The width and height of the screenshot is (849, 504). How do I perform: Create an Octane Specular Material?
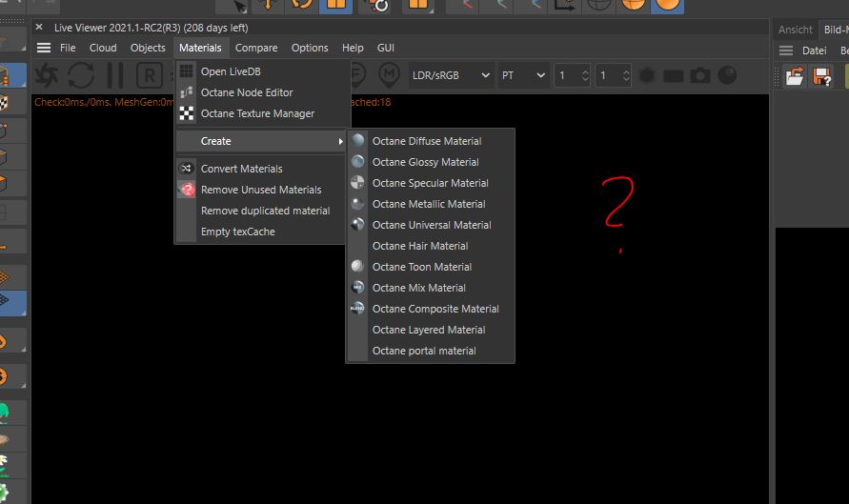point(431,183)
